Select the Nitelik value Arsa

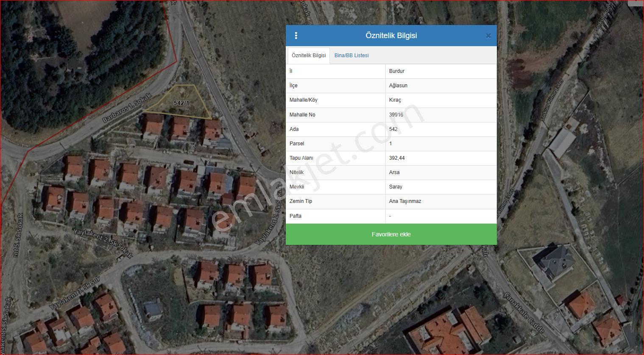click(394, 172)
